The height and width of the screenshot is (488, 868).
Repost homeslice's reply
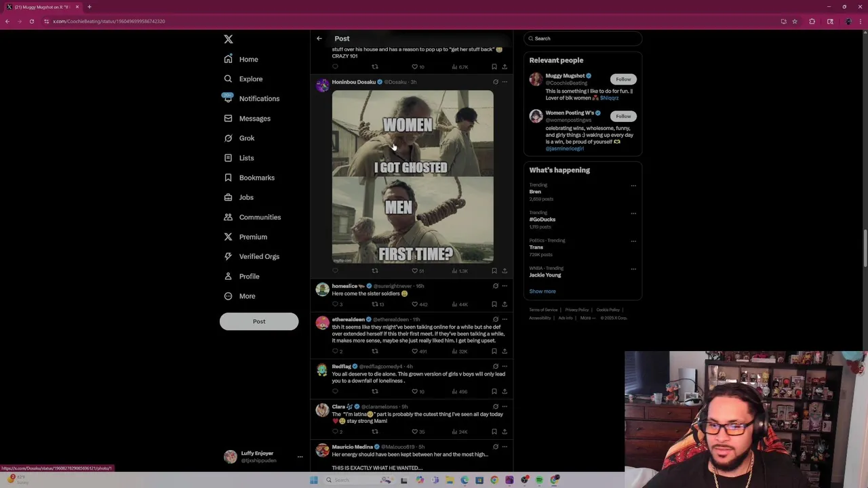click(374, 304)
